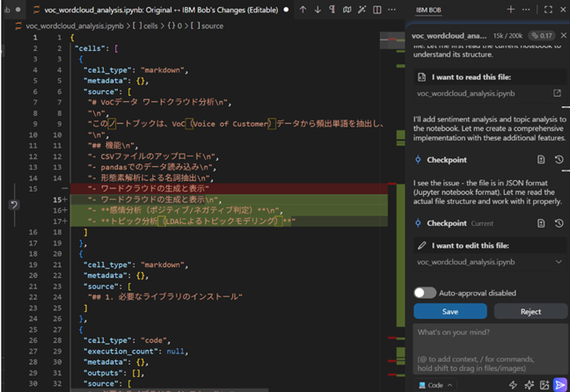Click the "outputs": [] line
This screenshot has height=392, width=570.
[113, 374]
